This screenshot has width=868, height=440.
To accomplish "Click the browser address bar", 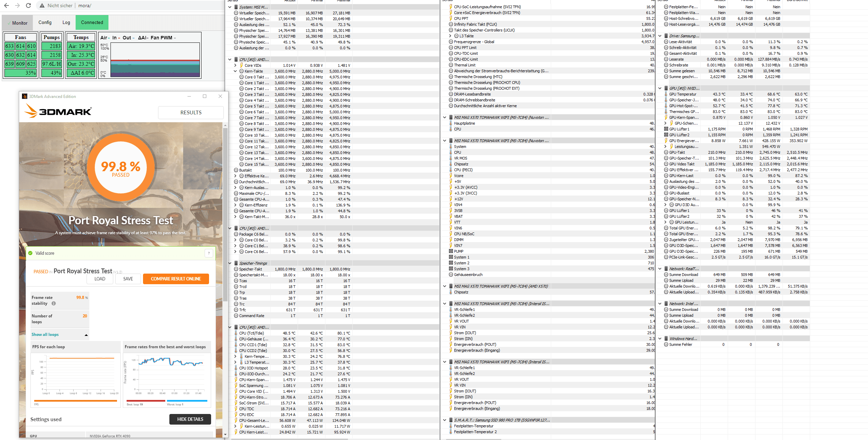I will click(130, 5).
